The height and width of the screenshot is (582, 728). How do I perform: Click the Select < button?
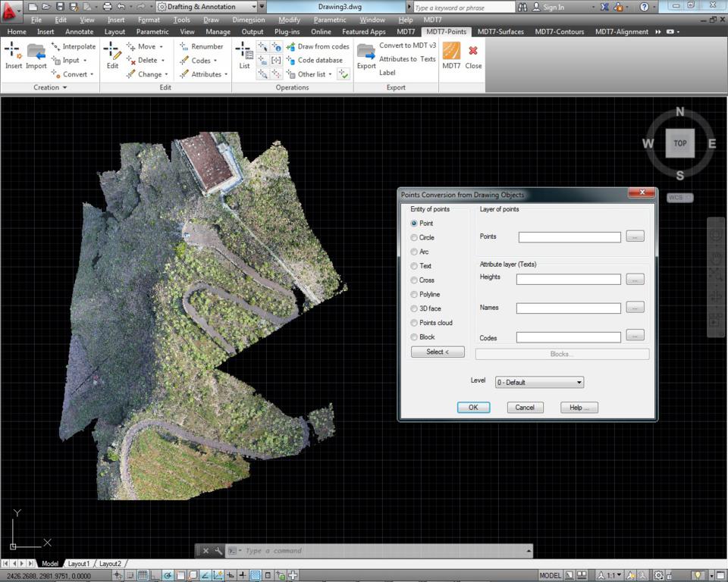[438, 352]
